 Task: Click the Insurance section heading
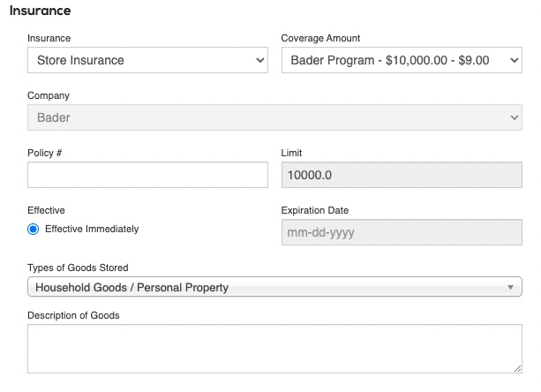40,11
